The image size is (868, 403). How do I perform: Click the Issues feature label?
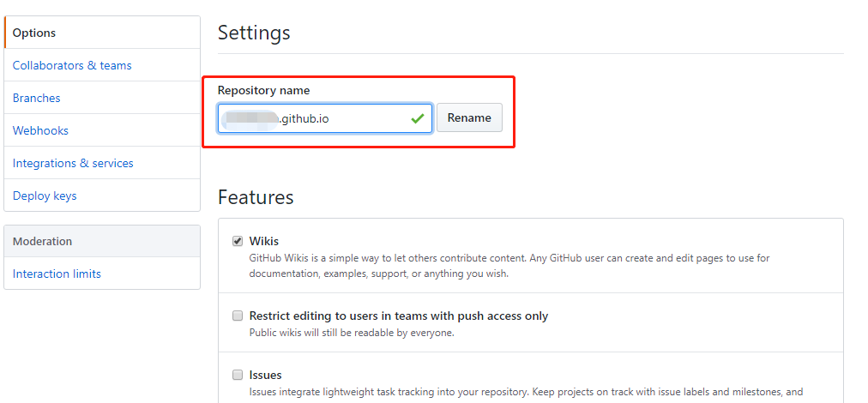(x=265, y=375)
